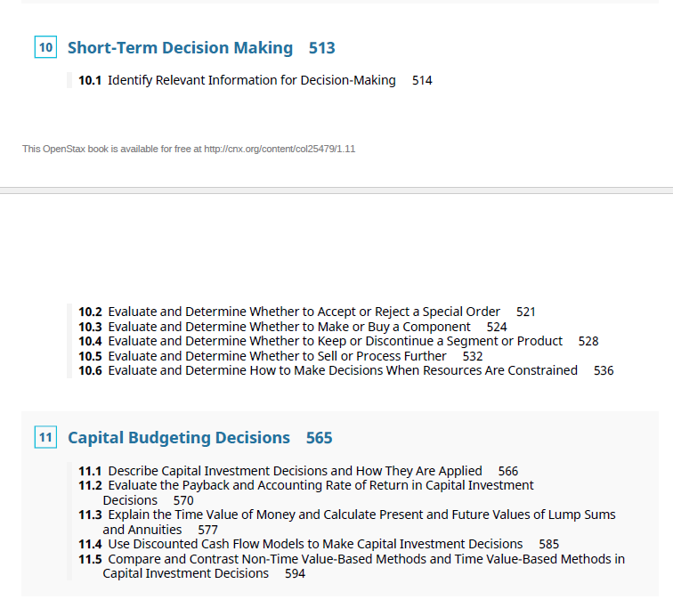Open section 11.1 Describe Capital Investment Decisions

click(x=298, y=471)
